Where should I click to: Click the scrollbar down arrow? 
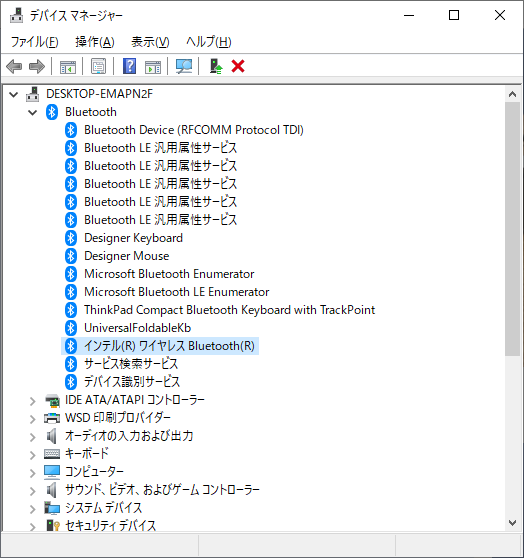[x=512, y=522]
